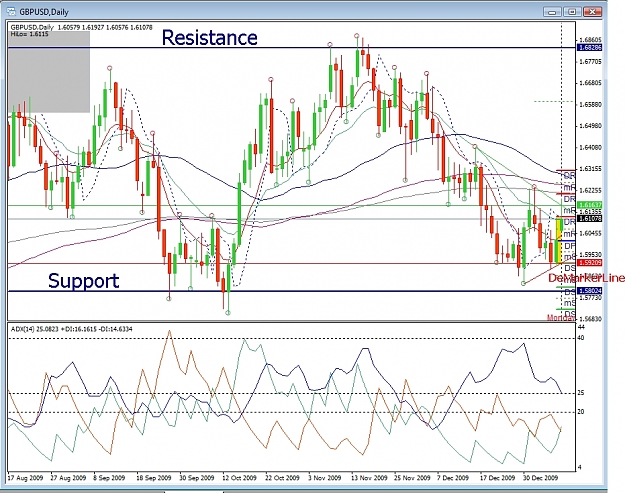Screen dimensions: 625x493
Task: Click the 'DeMarkerLine' red label
Action: pos(586,278)
